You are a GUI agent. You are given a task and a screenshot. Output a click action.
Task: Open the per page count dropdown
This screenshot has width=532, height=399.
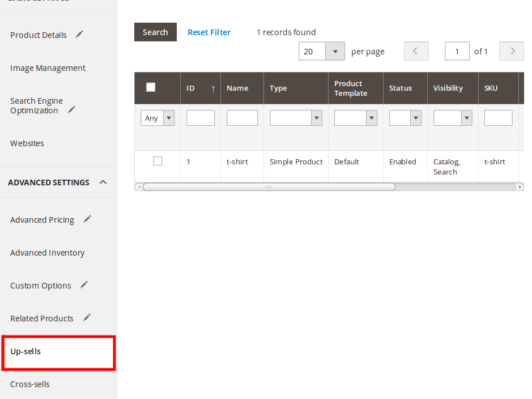coord(321,52)
